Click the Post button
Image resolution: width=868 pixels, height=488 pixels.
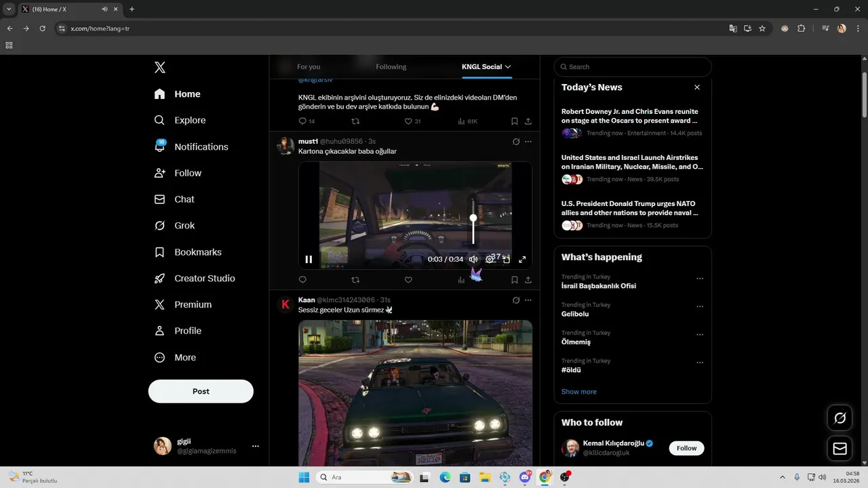[x=201, y=391]
